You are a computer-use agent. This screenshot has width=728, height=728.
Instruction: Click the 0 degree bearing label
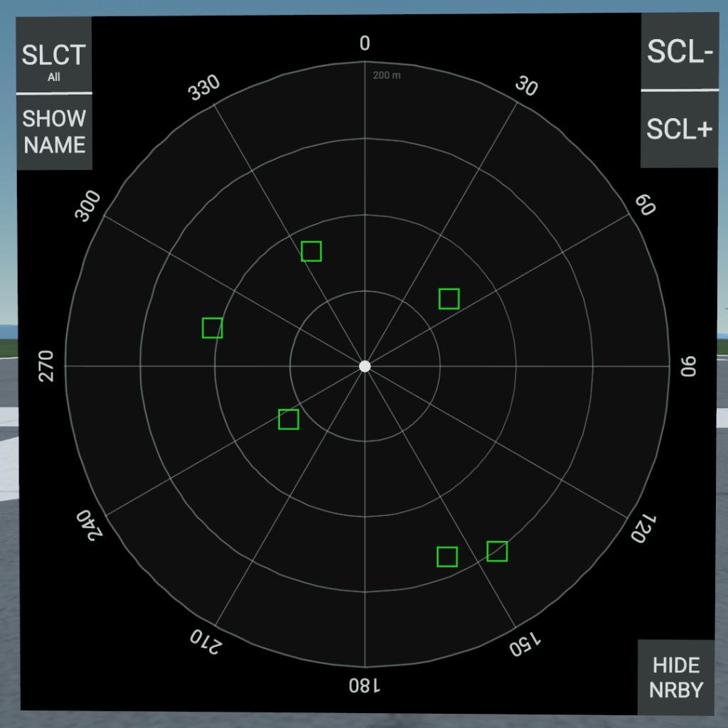click(365, 44)
